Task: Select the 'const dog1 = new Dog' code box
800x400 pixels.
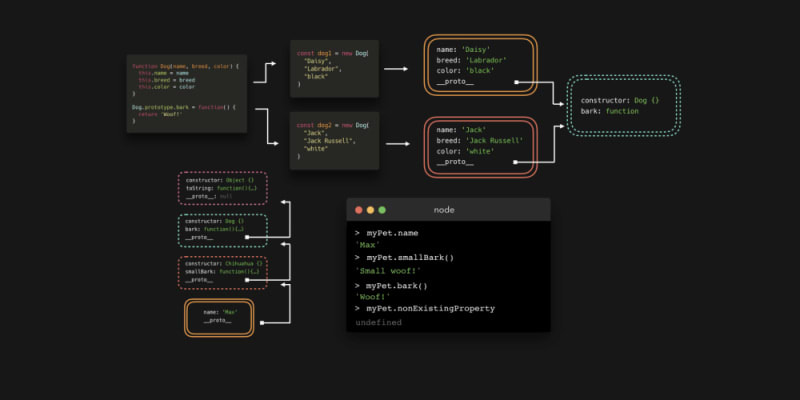Action: [x=333, y=69]
